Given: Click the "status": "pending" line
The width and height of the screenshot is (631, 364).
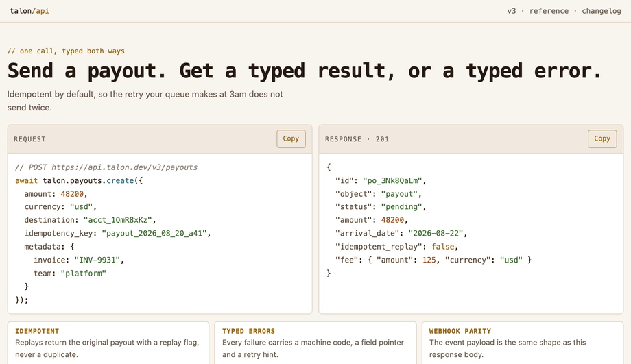Looking at the screenshot, I should [x=381, y=207].
